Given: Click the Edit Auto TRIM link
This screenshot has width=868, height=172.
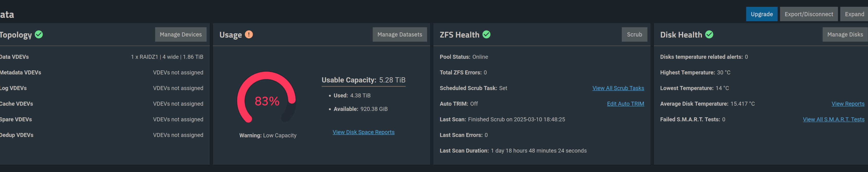Looking at the screenshot, I should pos(625,104).
